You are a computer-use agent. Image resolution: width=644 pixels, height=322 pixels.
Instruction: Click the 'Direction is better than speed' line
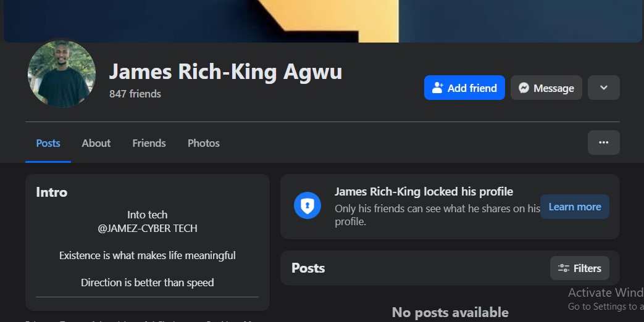point(148,283)
